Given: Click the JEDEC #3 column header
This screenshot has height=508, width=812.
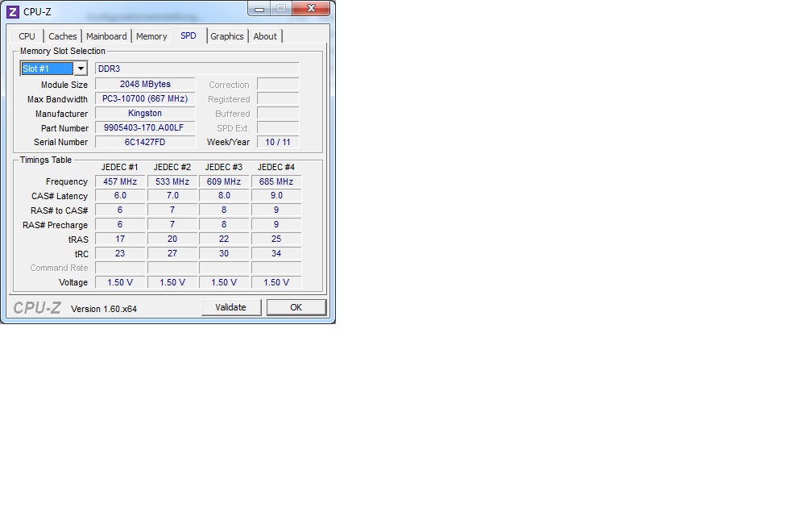Looking at the screenshot, I should 224,167.
